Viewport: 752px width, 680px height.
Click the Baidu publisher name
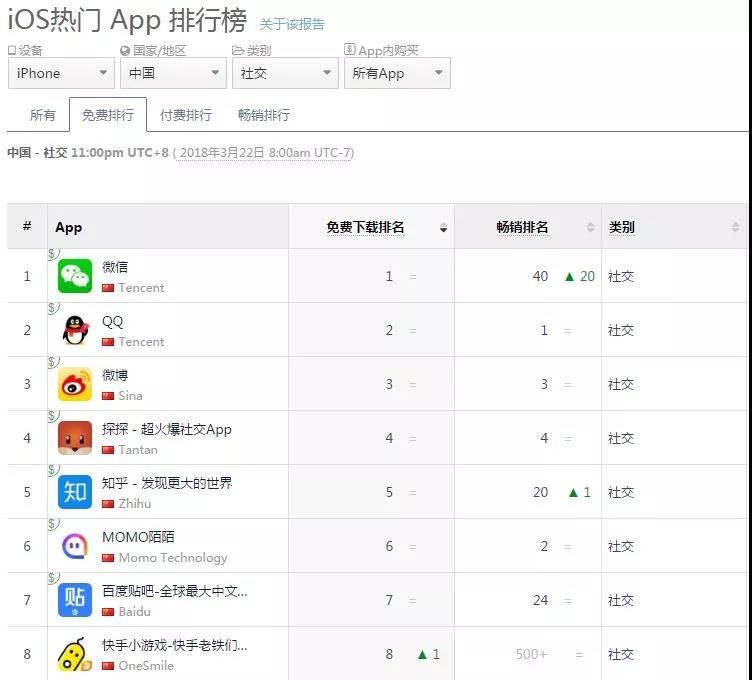(135, 612)
